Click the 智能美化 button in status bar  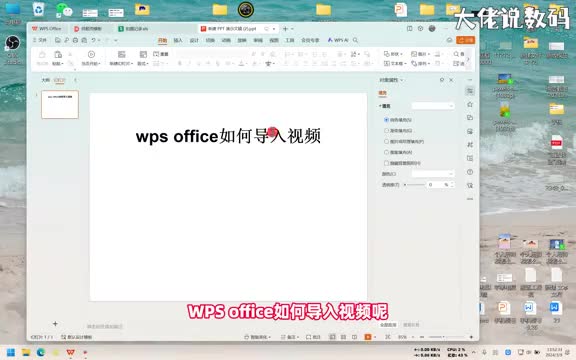(x=258, y=337)
